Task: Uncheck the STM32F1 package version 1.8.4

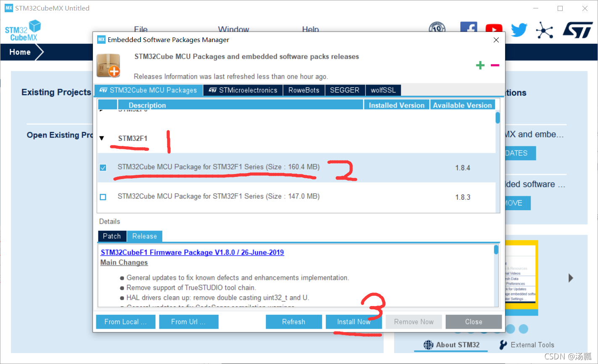Action: click(103, 168)
